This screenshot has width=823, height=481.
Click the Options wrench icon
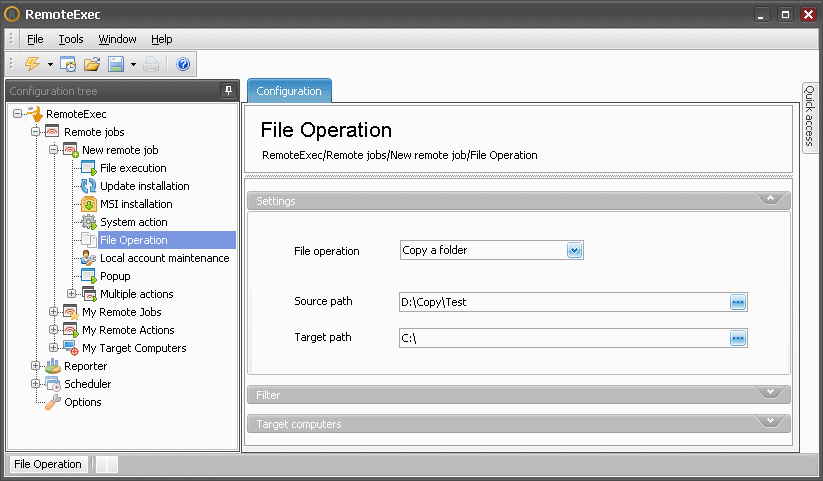click(x=52, y=402)
